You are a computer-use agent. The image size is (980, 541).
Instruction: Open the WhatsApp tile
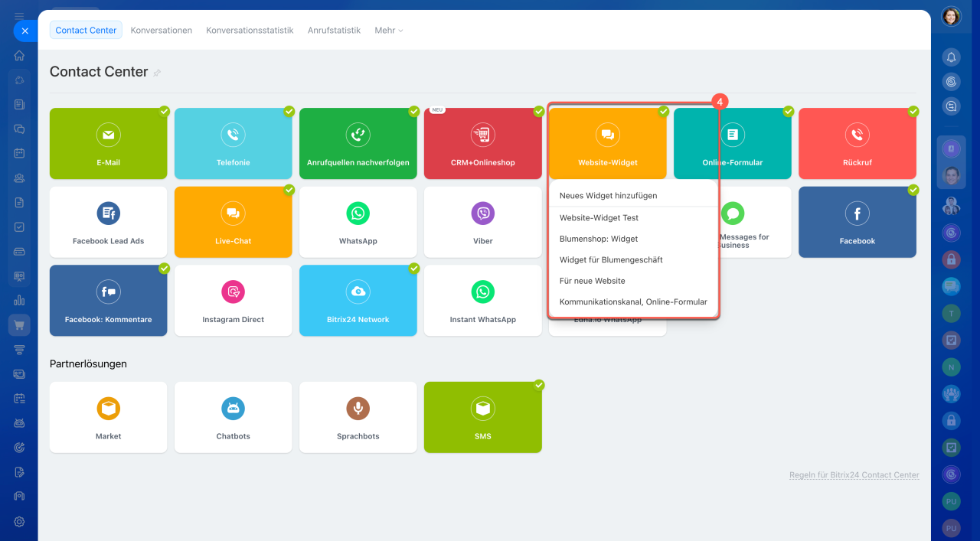(358, 222)
